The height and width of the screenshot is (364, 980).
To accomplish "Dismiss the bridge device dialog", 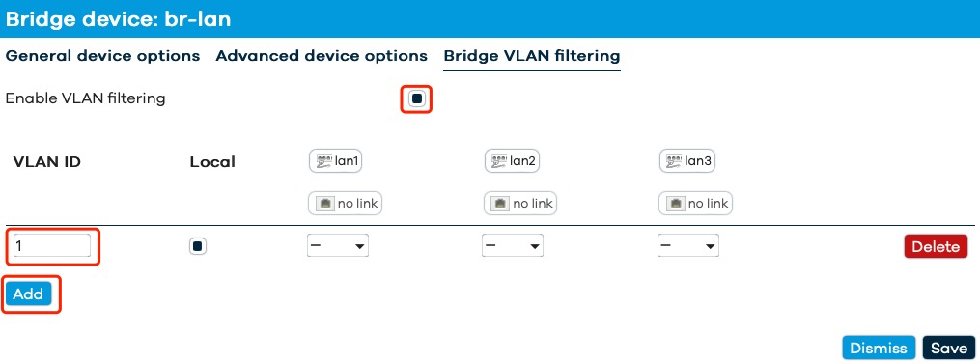I will [879, 349].
